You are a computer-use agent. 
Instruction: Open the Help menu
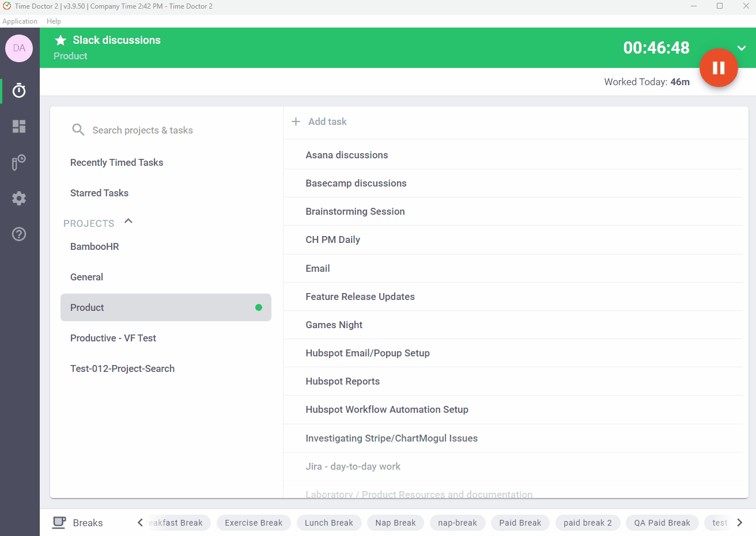click(54, 21)
